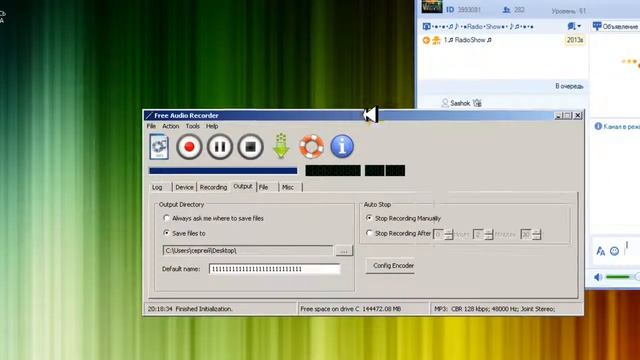This screenshot has height=360, width=640.
Task: Minimize the Free Audio Recorder window
Action: (558, 116)
